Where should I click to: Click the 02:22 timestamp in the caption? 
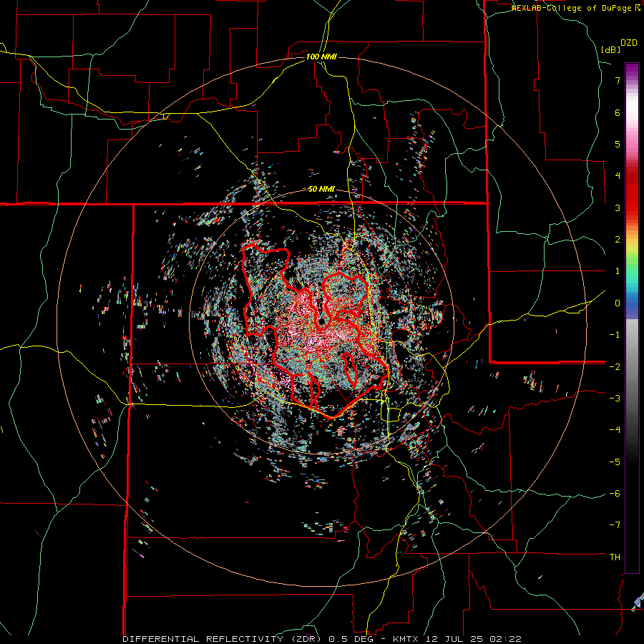pyautogui.click(x=505, y=639)
